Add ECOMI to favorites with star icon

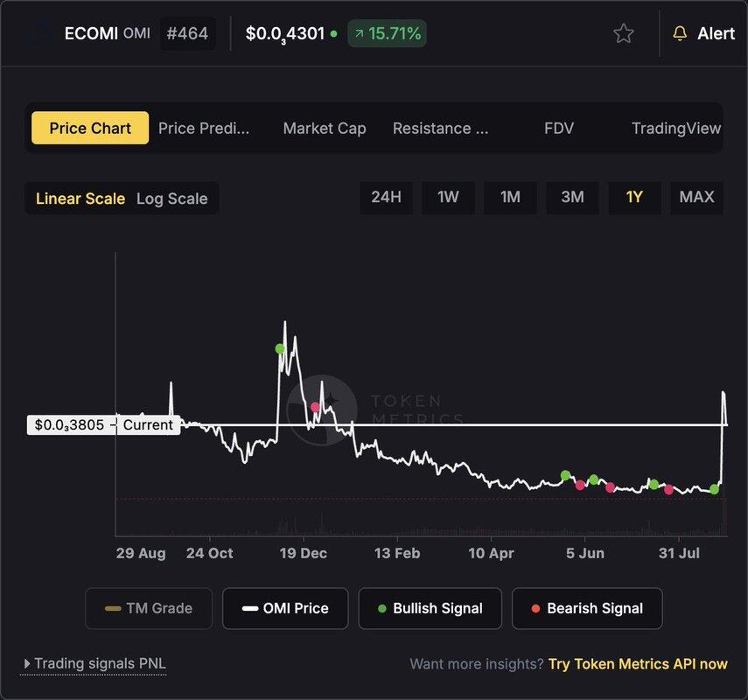[623, 33]
